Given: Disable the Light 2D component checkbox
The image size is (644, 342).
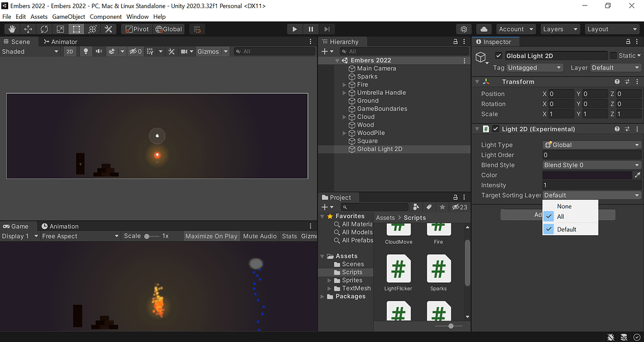Looking at the screenshot, I should point(496,129).
